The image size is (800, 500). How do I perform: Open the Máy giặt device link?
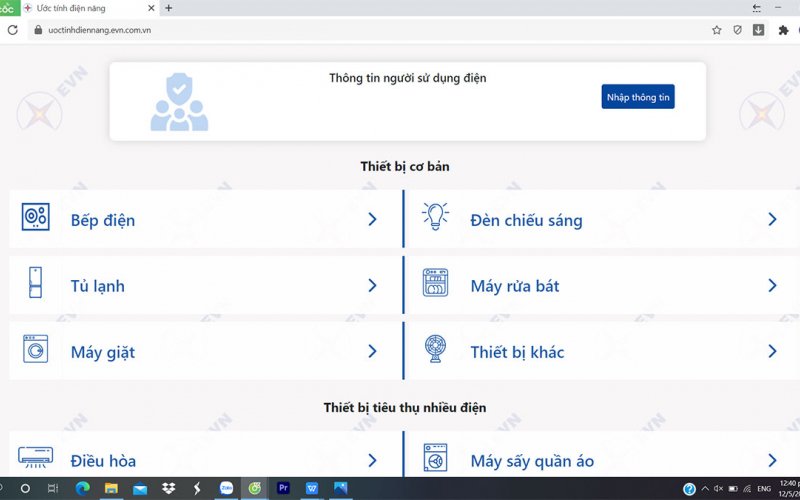point(103,352)
